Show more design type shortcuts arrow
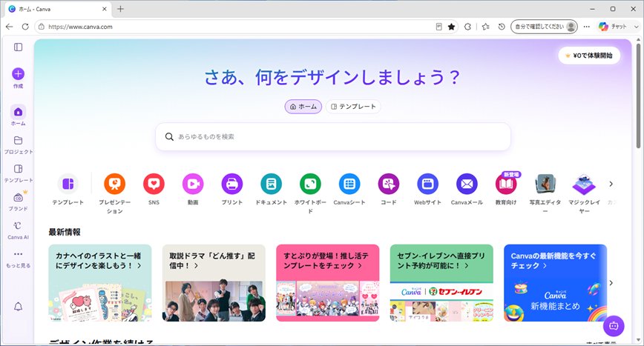 point(611,184)
